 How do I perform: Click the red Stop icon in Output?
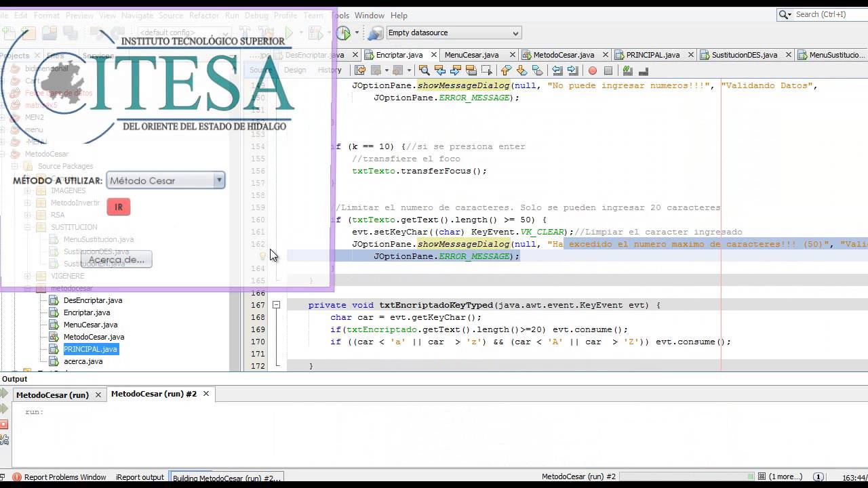3,425
